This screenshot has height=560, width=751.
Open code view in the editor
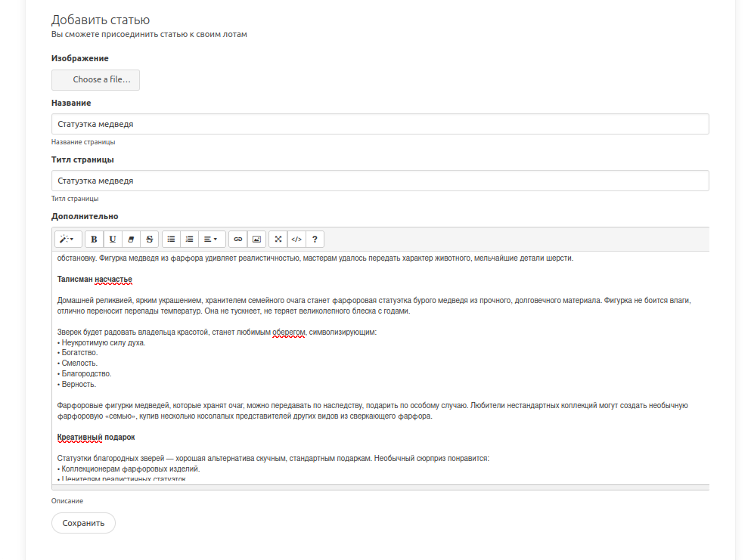[296, 239]
